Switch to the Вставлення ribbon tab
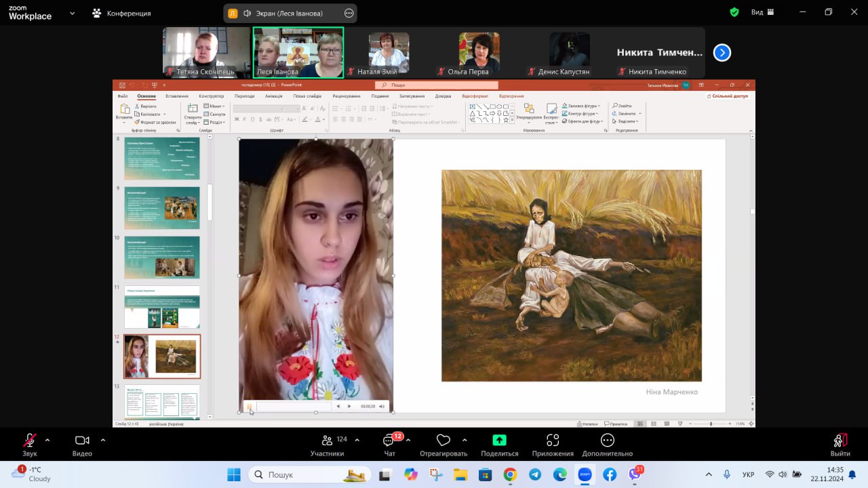The image size is (868, 488). 177,96
